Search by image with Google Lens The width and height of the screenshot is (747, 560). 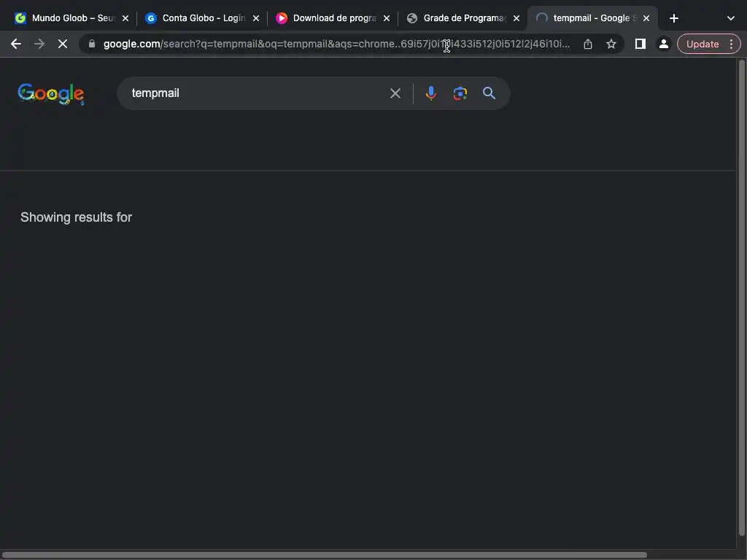click(460, 93)
